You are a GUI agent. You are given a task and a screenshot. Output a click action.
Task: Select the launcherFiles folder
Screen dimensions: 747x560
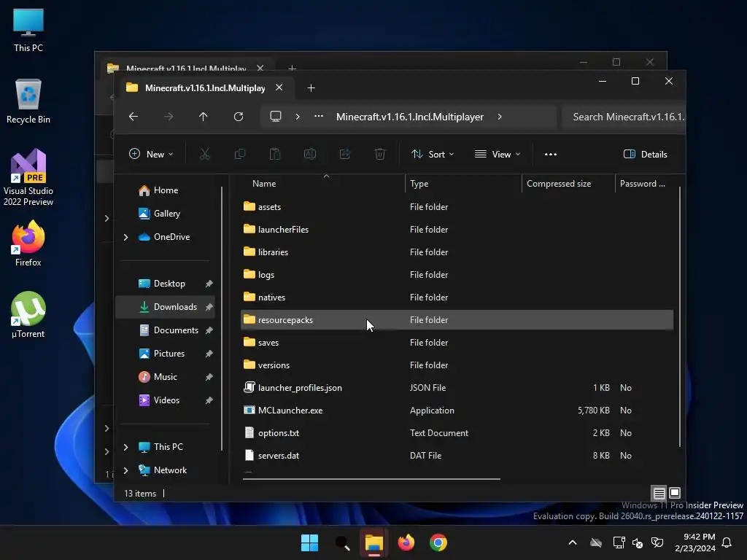click(457, 230)
